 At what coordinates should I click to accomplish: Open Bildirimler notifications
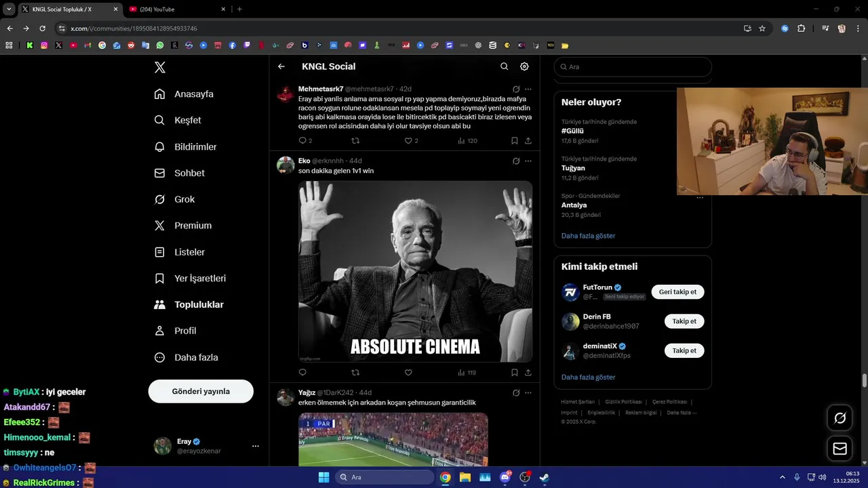point(185,146)
